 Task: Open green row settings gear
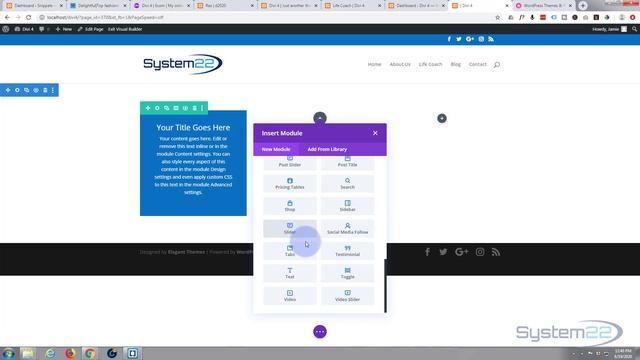(157, 108)
